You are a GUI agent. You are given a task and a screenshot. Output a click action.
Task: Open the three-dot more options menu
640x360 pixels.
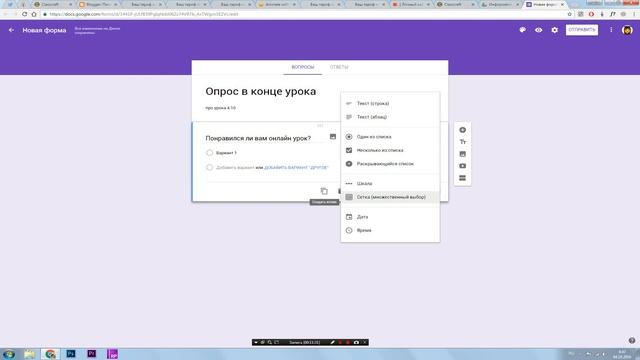pos(611,30)
